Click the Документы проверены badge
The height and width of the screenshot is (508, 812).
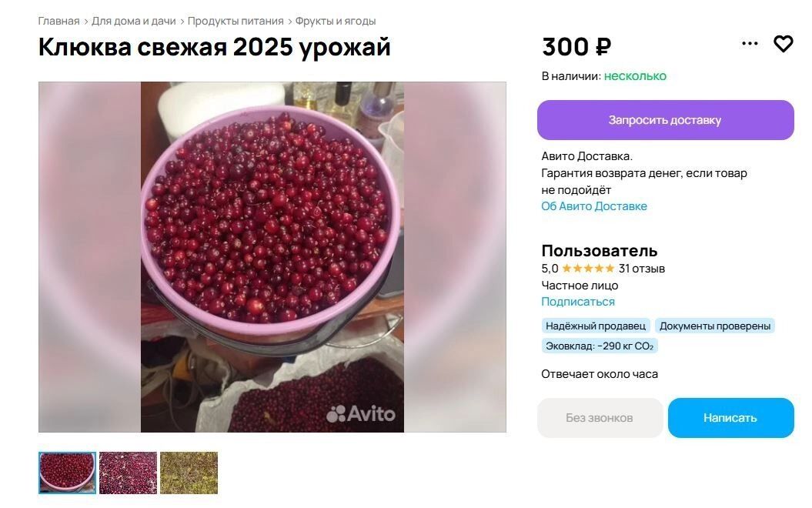coord(715,326)
